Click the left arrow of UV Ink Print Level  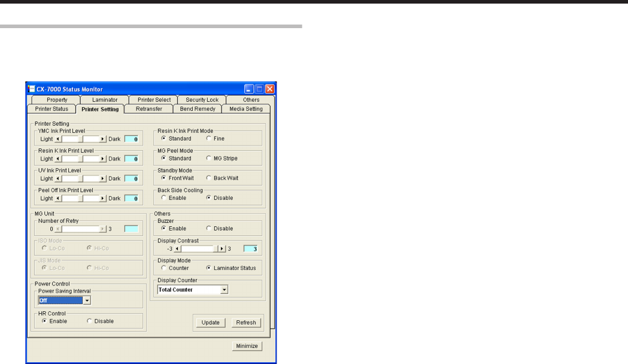coord(58,178)
